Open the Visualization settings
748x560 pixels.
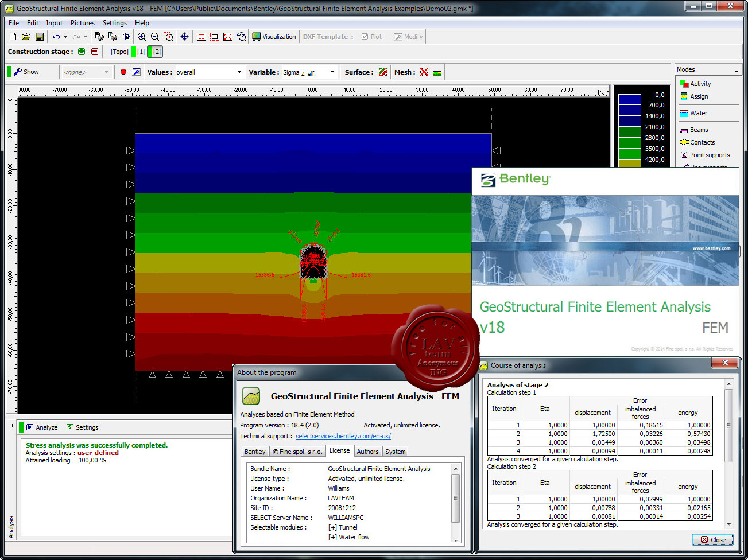click(x=274, y=37)
